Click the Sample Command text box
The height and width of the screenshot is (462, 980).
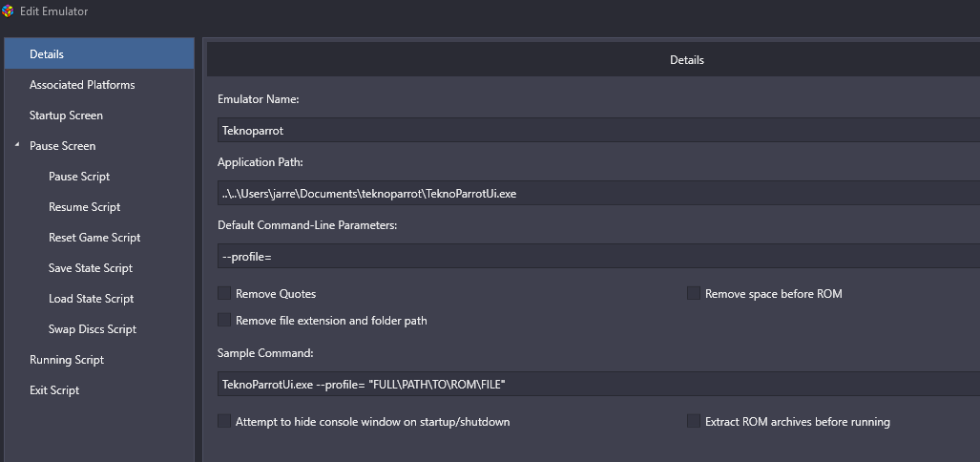pyautogui.click(x=598, y=384)
